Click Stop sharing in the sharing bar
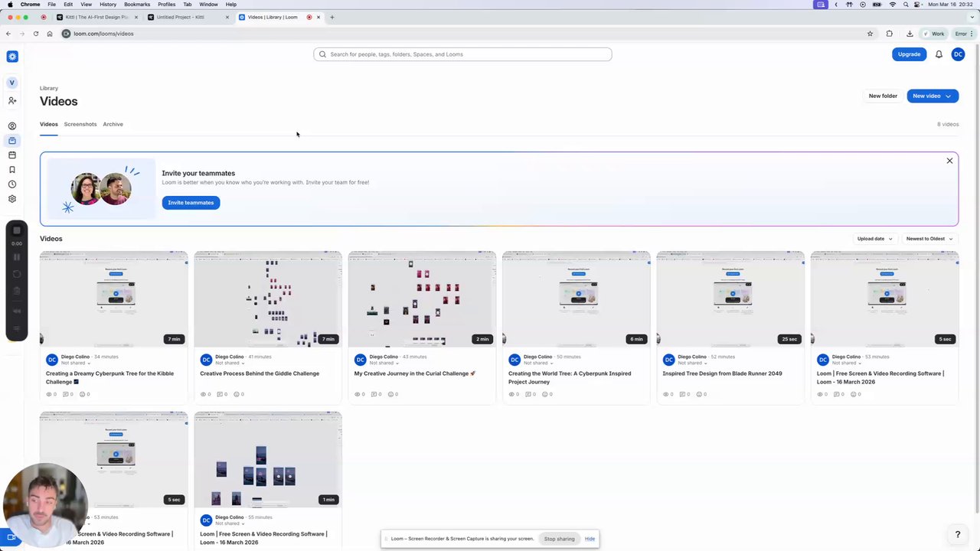The image size is (980, 551). [559, 539]
